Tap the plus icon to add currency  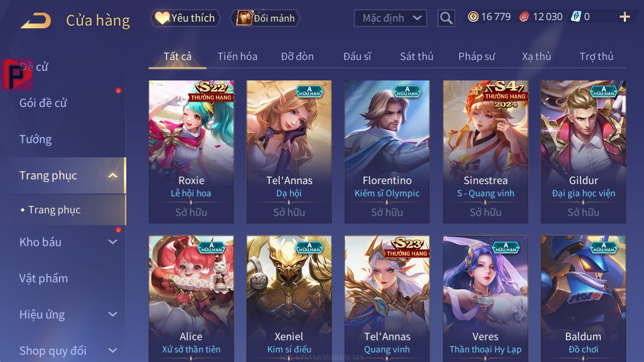click(625, 17)
